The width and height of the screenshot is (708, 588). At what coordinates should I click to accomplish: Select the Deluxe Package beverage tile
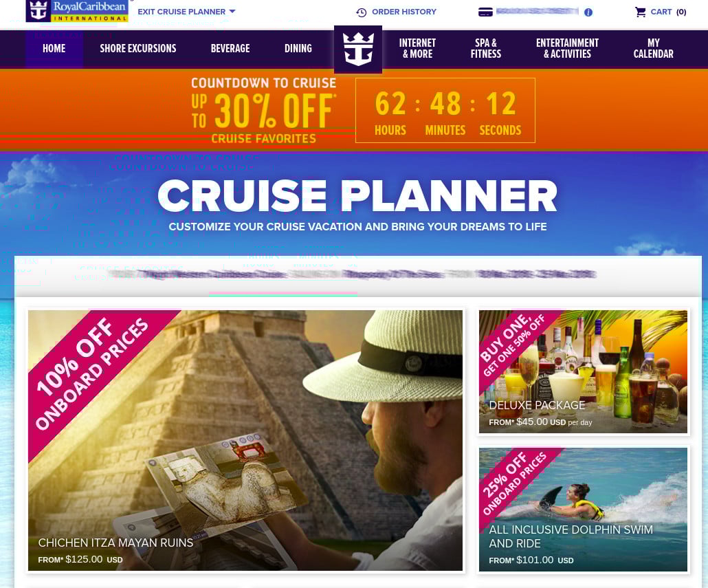[x=583, y=371]
